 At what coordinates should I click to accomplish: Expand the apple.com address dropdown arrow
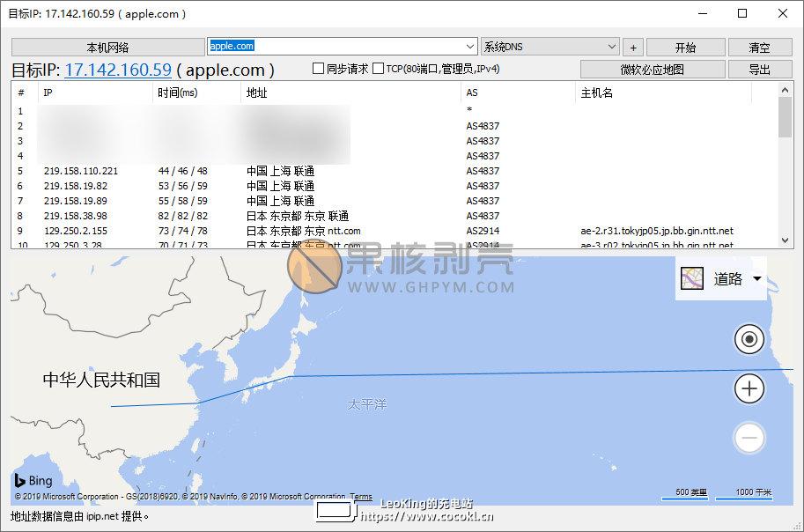coord(470,47)
